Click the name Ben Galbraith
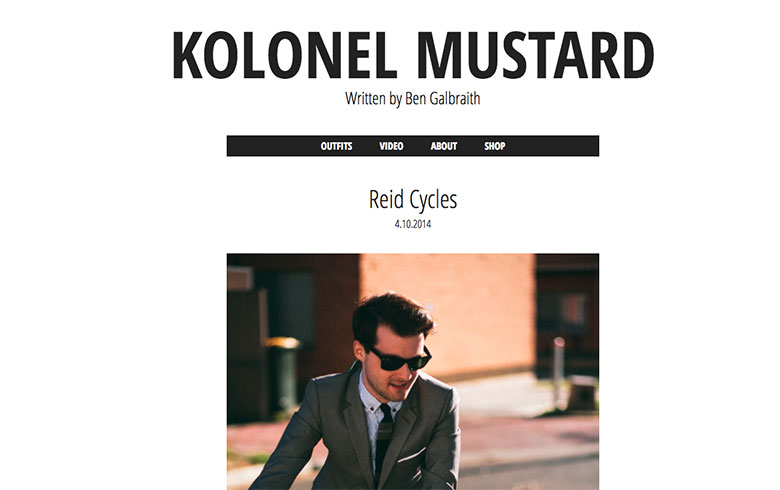 (x=443, y=98)
